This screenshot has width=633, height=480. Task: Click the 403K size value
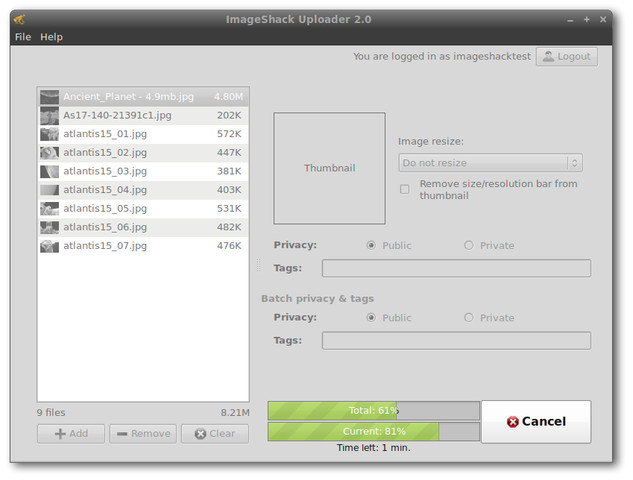229,190
